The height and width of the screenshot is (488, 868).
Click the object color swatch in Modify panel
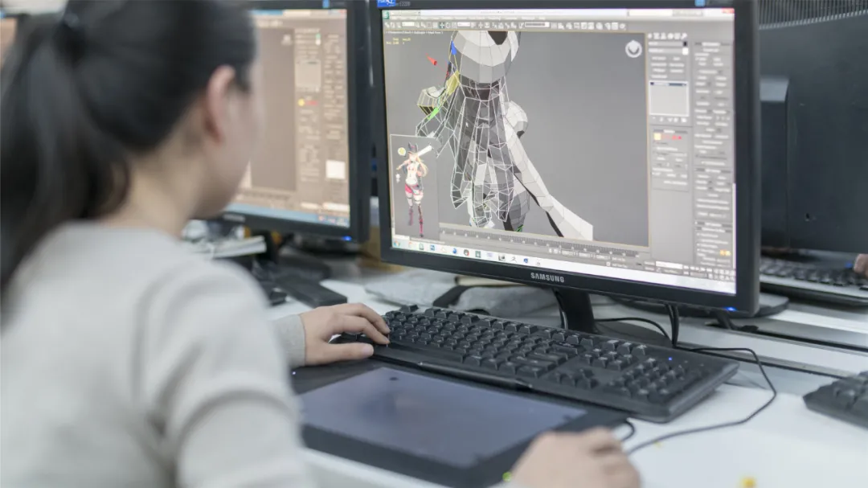point(685,43)
